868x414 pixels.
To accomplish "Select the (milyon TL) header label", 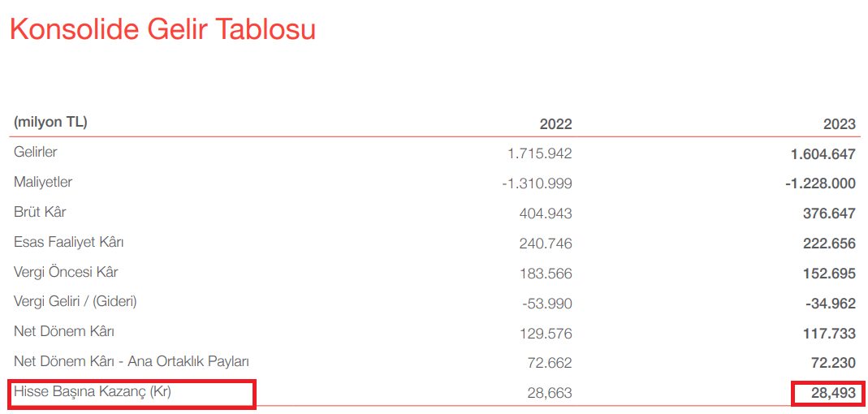I will coord(50,123).
